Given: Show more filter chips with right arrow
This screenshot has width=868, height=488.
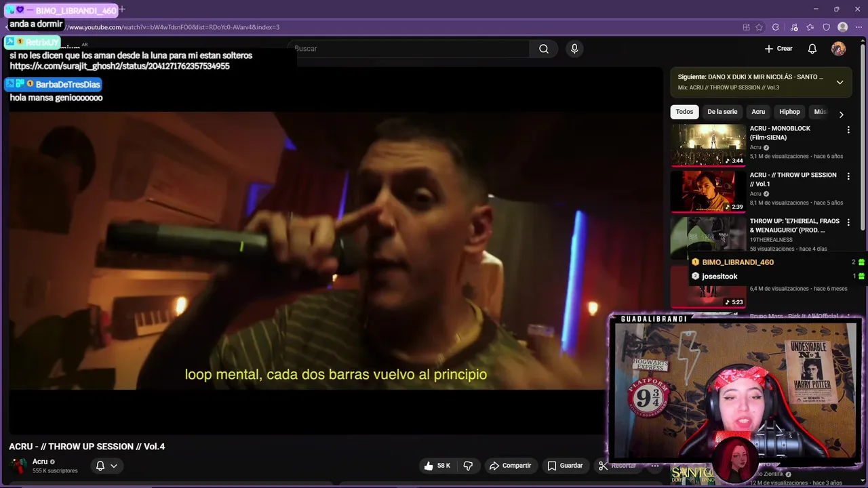Looking at the screenshot, I should click(841, 115).
